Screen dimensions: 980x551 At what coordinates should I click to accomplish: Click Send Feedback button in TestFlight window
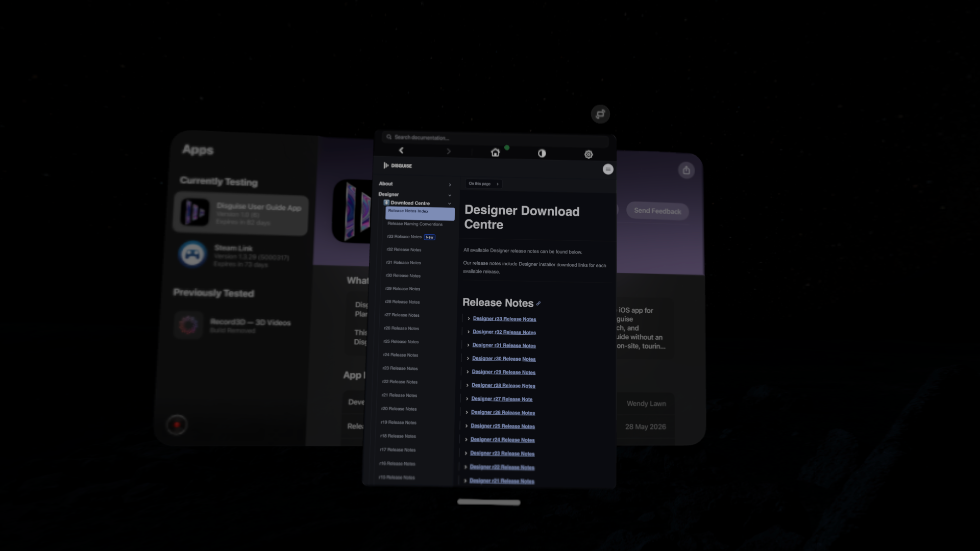pos(657,211)
